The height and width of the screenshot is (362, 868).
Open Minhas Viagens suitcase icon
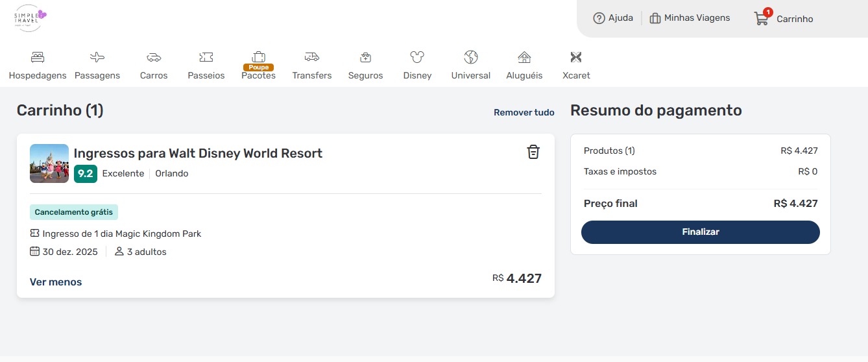click(x=655, y=18)
